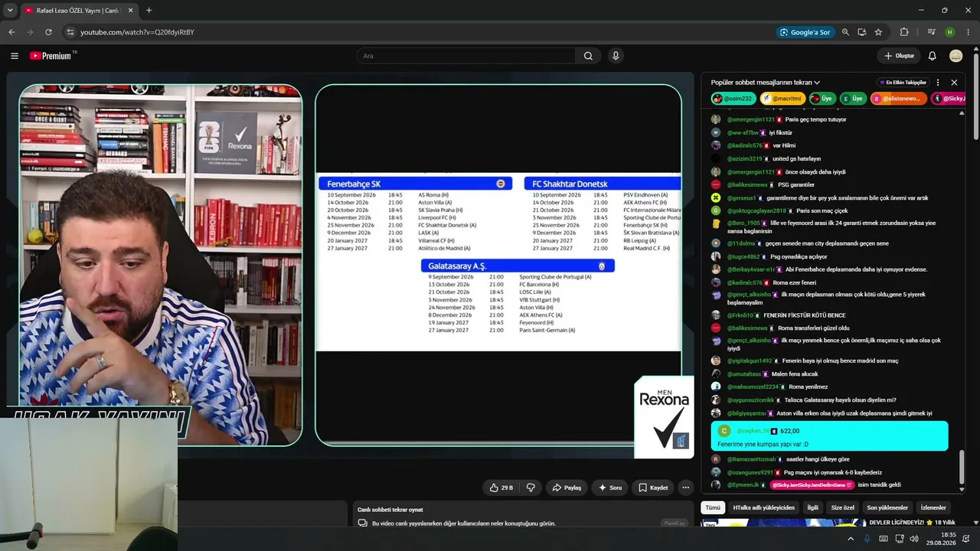The image size is (980, 551).
Task: Click chat author @gerseus1
Action: (741, 198)
